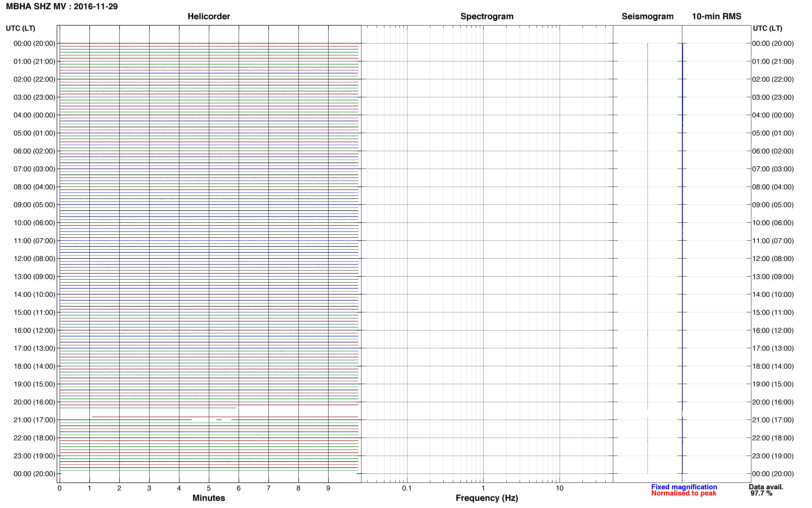Viewport: 812px width, 508px height.
Task: Select the left 10:00 (06:00) time label
Action: tap(34, 223)
